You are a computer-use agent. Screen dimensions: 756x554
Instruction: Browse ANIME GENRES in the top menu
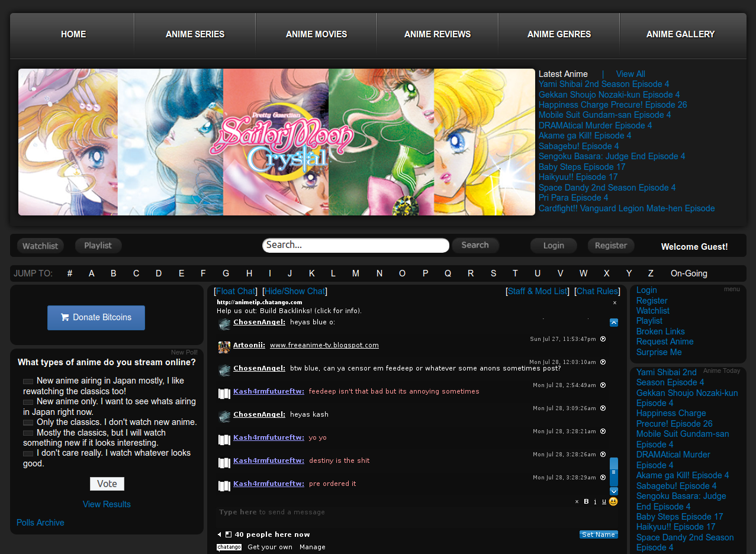click(559, 34)
